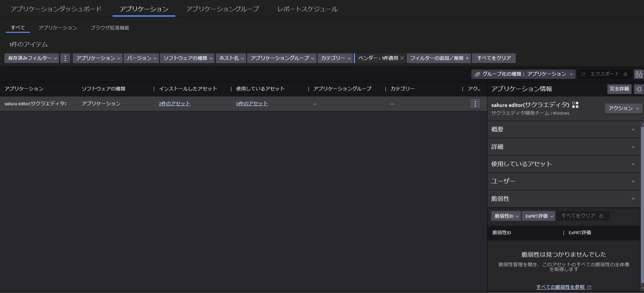
Task: Click the info panel vertical scrollbar
Action: 642,205
